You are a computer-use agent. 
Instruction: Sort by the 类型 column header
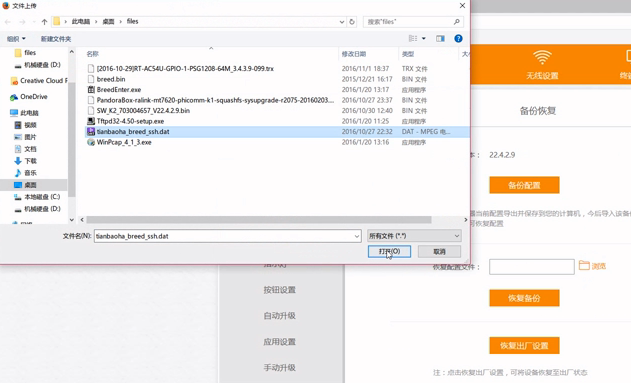pyautogui.click(x=408, y=54)
